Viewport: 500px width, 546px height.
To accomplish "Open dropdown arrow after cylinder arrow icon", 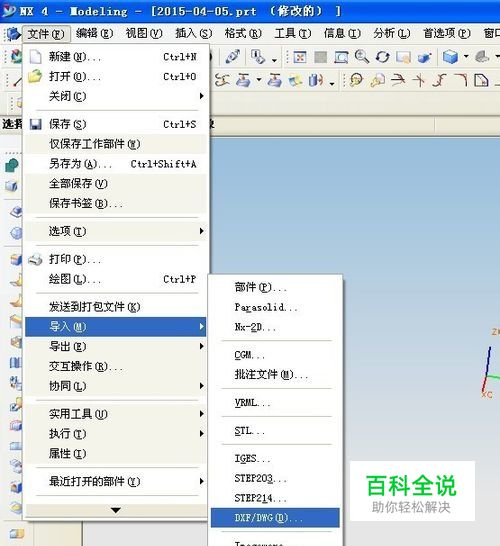I will pyautogui.click(x=332, y=84).
